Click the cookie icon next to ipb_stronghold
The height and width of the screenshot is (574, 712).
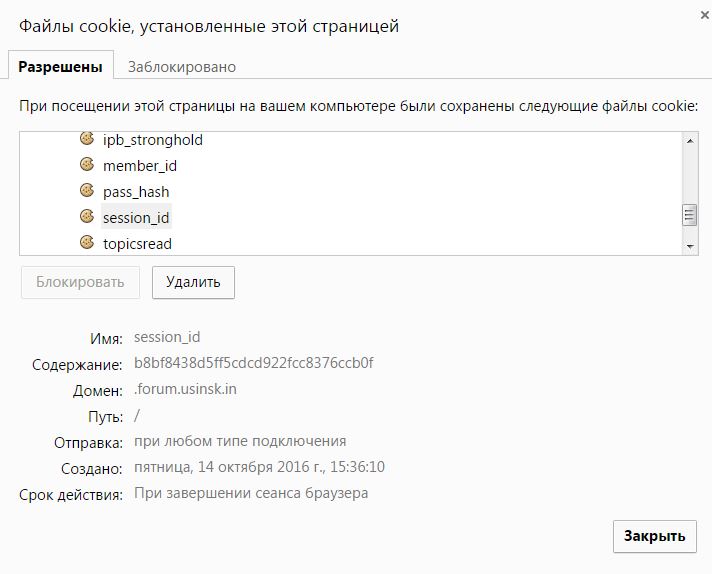tap(86, 139)
